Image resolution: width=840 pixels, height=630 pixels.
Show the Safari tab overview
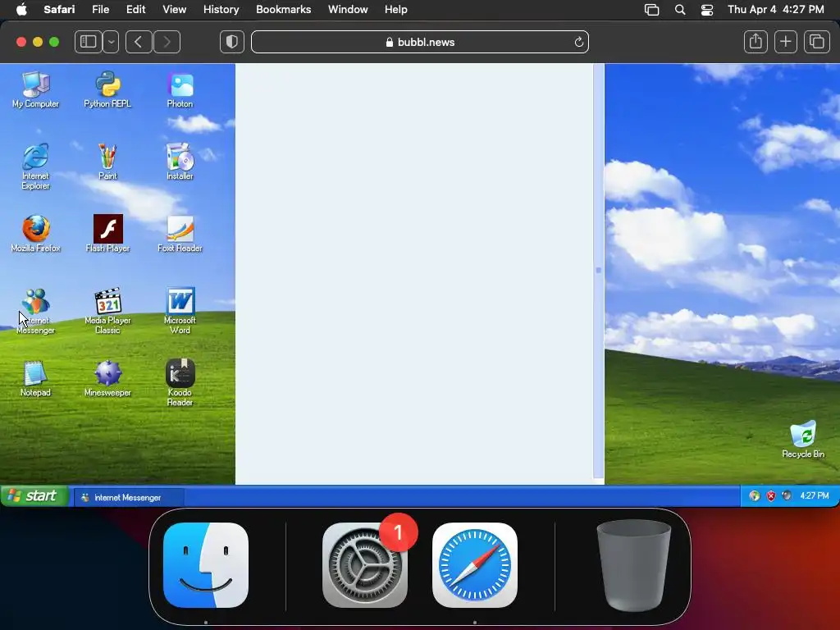[816, 42]
